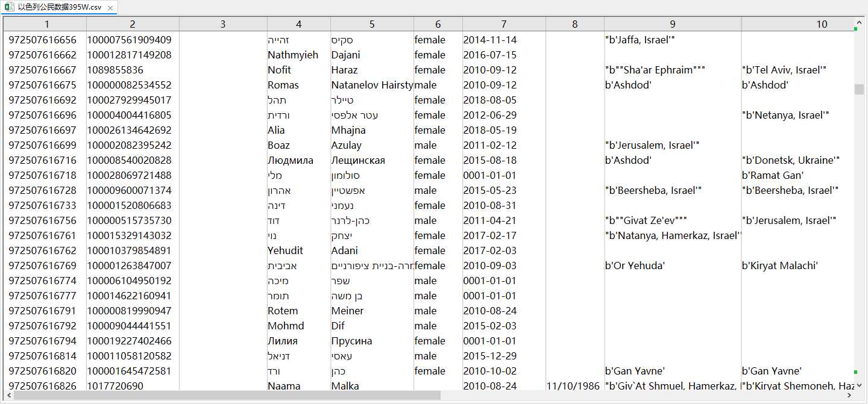Select the name cell Rotem
The width and height of the screenshot is (868, 404).
click(x=283, y=311)
